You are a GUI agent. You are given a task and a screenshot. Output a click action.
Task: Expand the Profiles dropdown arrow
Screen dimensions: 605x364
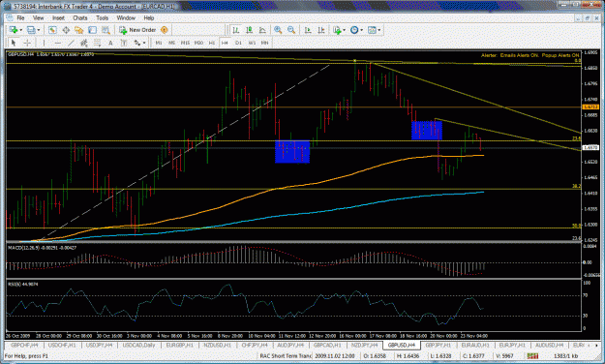(x=38, y=30)
